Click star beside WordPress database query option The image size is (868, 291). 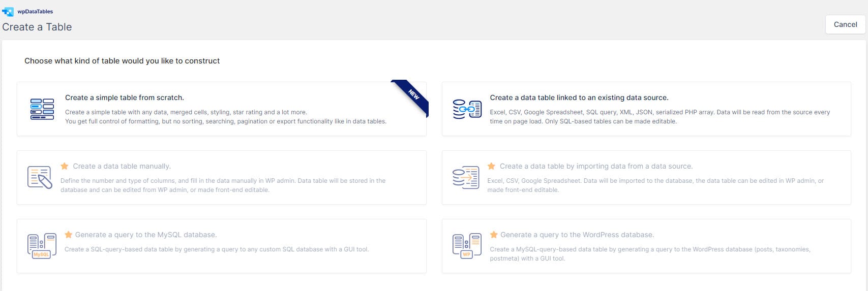pyautogui.click(x=493, y=235)
